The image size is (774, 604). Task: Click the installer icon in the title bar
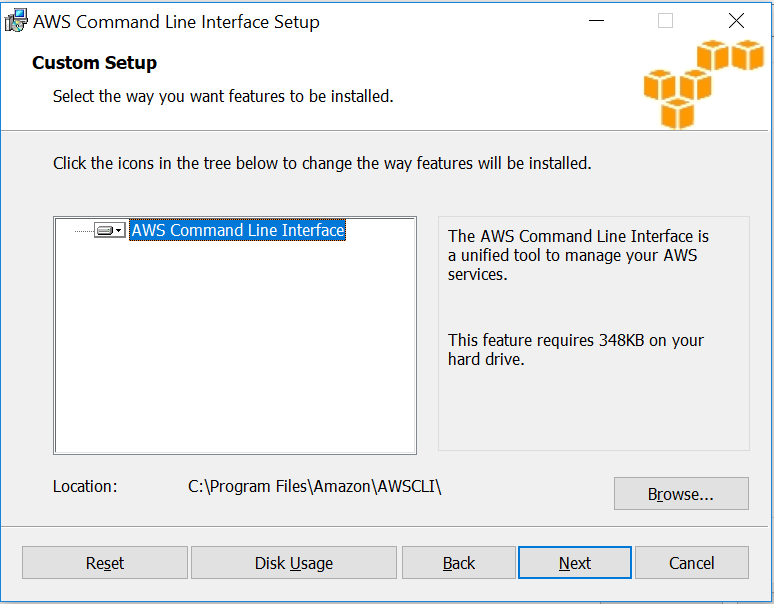tap(15, 21)
